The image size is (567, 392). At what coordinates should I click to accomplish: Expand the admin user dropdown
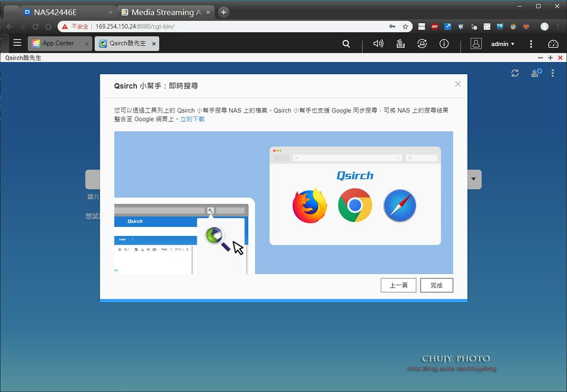tap(502, 44)
